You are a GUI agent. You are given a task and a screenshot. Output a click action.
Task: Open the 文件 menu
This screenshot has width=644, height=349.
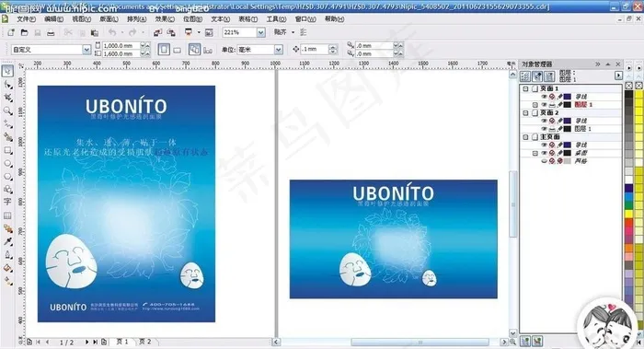tap(26, 19)
